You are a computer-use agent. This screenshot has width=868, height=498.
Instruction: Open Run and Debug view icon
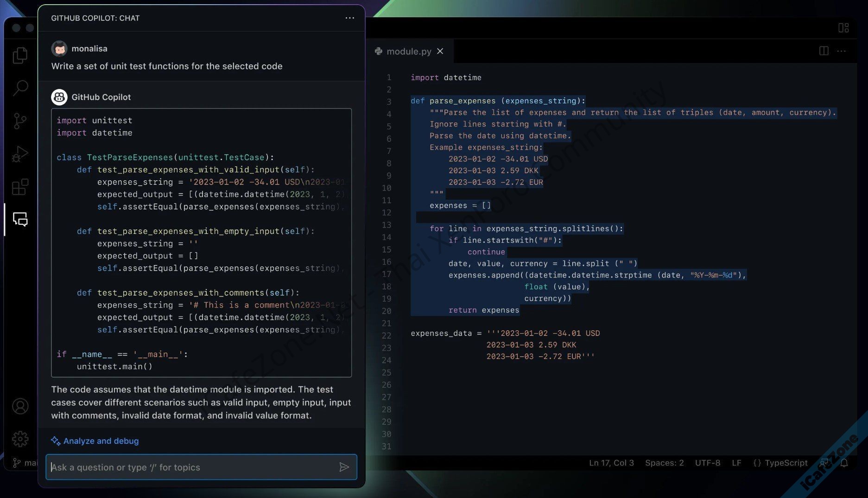20,154
